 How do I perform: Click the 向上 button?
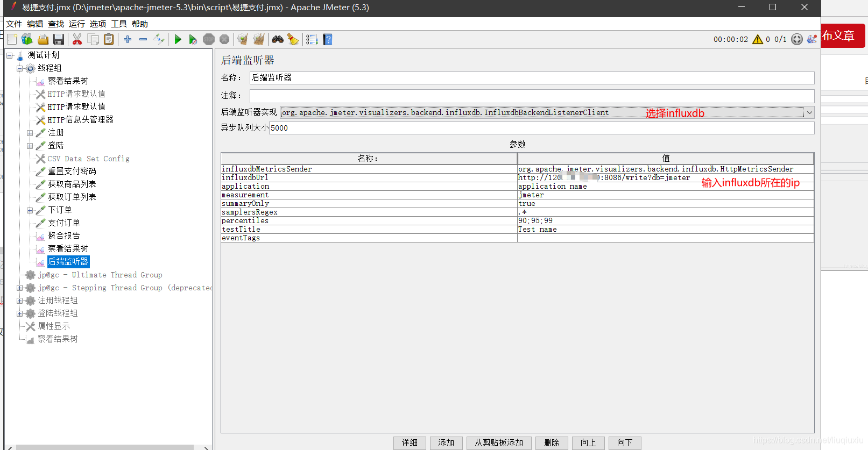[x=588, y=443]
